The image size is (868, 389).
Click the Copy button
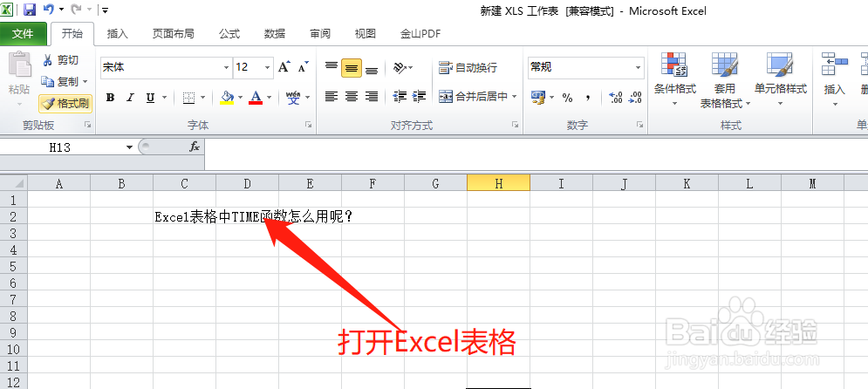tap(60, 81)
